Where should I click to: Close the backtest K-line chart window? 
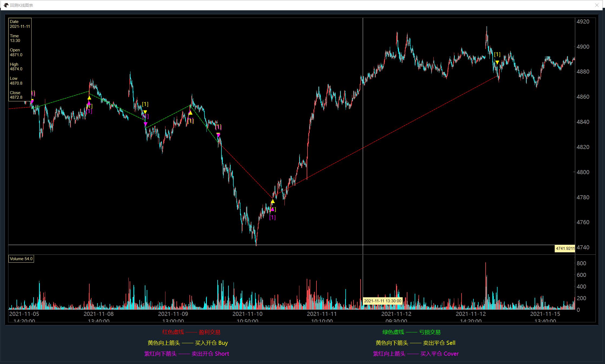[x=597, y=5]
